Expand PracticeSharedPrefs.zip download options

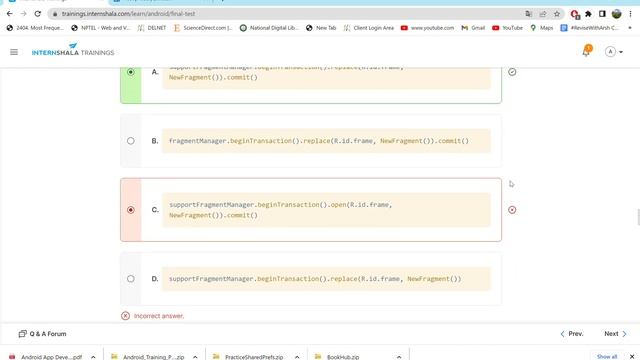[297, 357]
